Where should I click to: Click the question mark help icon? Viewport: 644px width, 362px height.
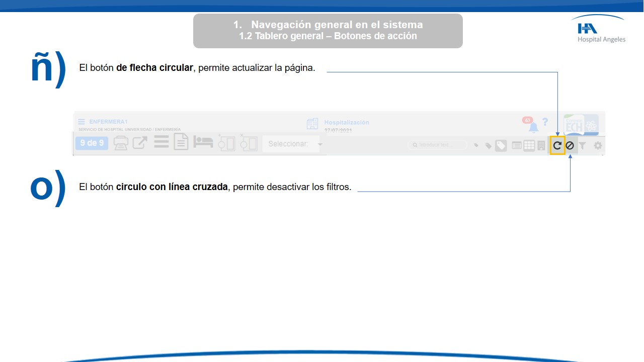(x=545, y=122)
